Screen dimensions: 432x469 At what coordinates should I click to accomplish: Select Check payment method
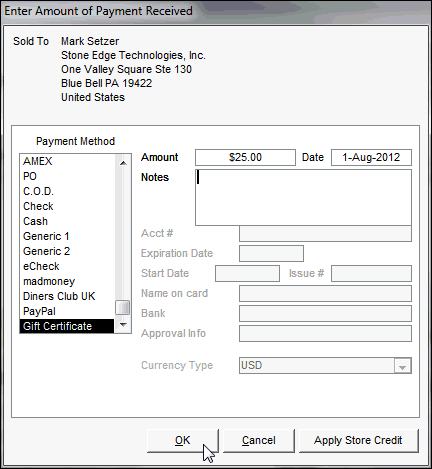(67, 206)
